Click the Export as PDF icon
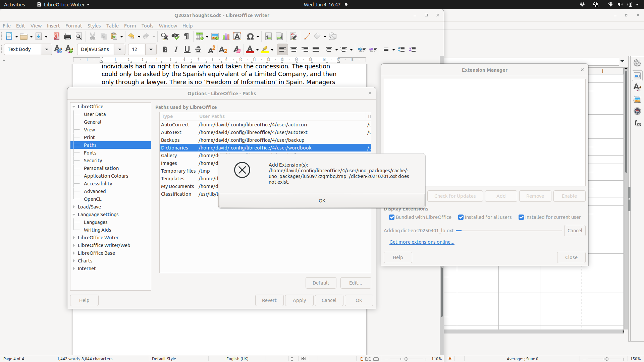 (x=57, y=36)
